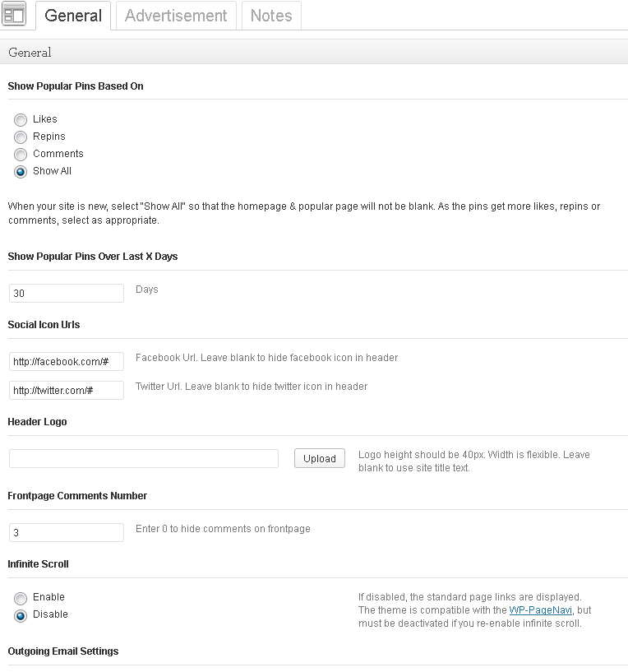Click the Upload logo button
This screenshot has width=628, height=672.
pos(320,459)
